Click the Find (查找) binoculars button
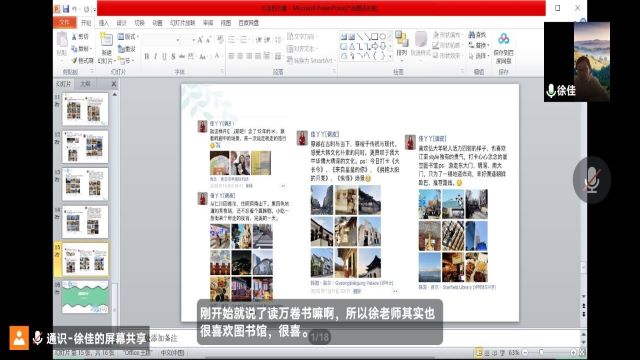 pyautogui.click(x=477, y=35)
